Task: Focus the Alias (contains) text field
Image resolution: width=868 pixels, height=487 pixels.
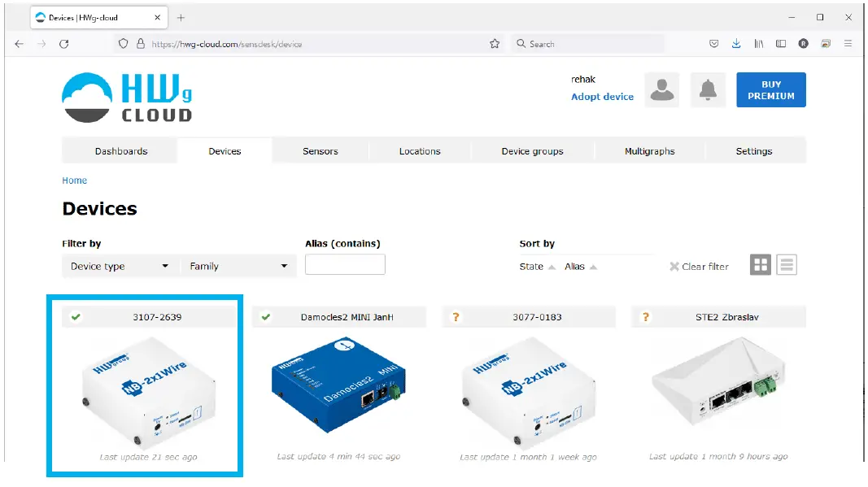Action: [x=345, y=264]
